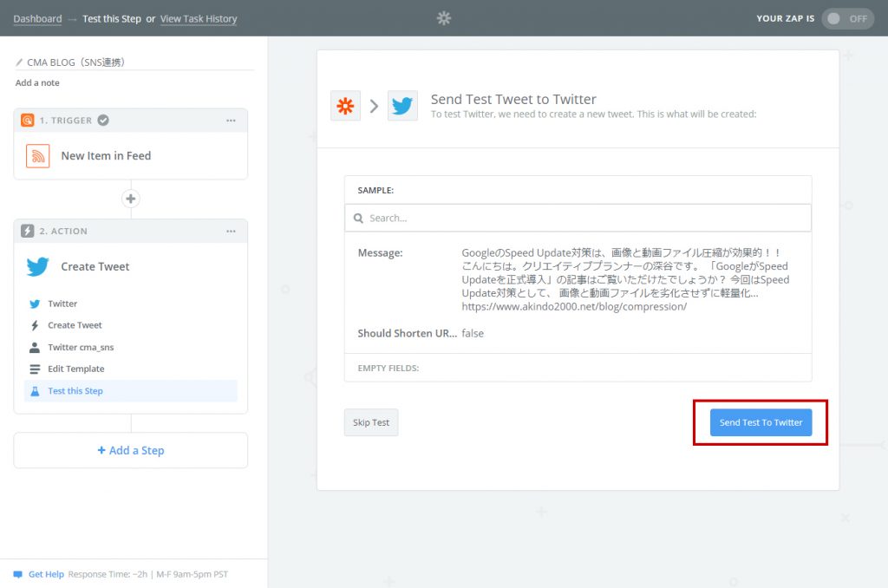Open the trigger step three-dot menu
888x588 pixels.
tap(231, 121)
